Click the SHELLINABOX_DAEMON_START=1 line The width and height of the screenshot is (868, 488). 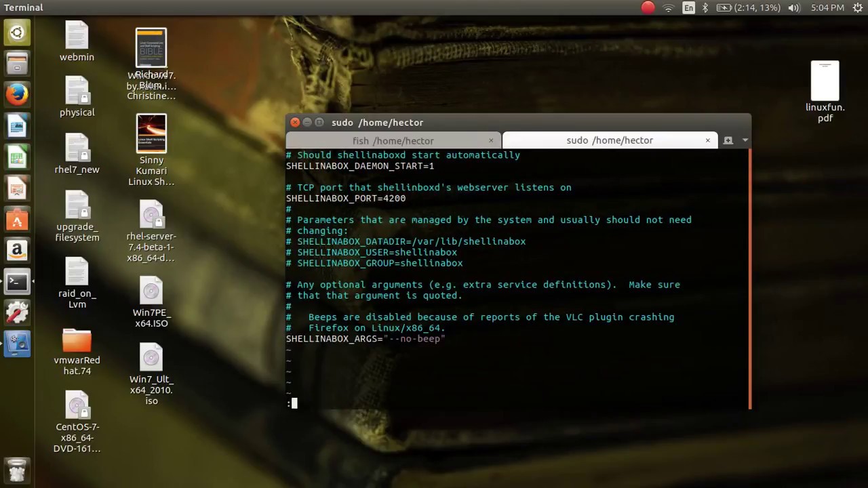click(359, 166)
